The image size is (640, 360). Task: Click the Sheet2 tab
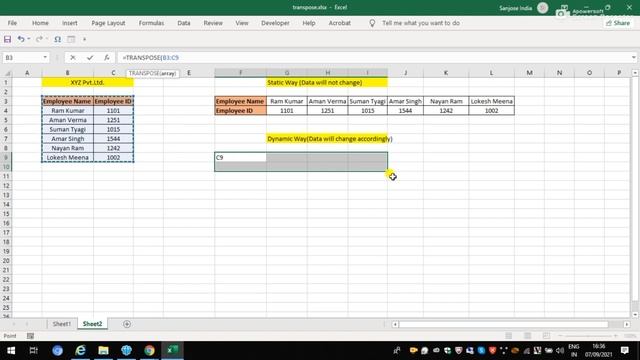tap(92, 324)
